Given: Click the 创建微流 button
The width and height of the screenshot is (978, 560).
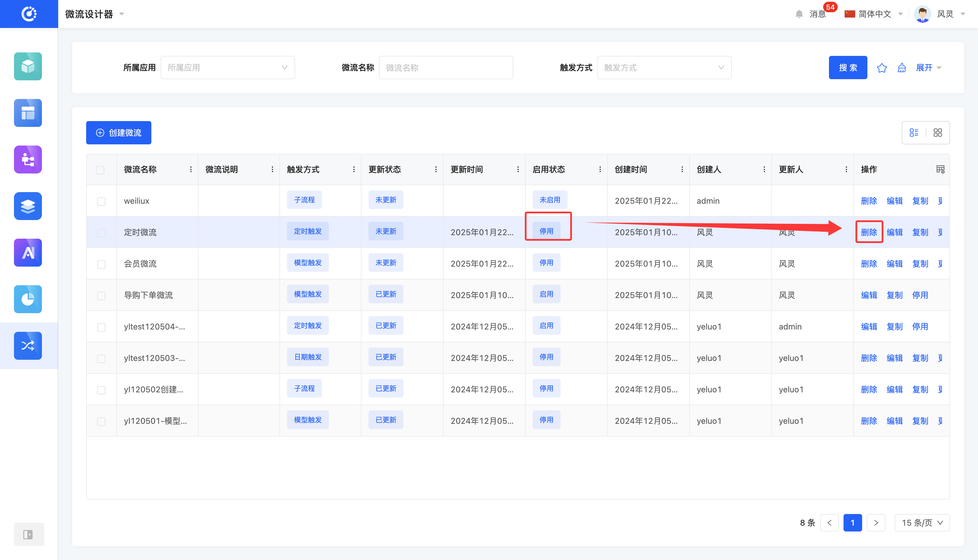Looking at the screenshot, I should click(118, 133).
